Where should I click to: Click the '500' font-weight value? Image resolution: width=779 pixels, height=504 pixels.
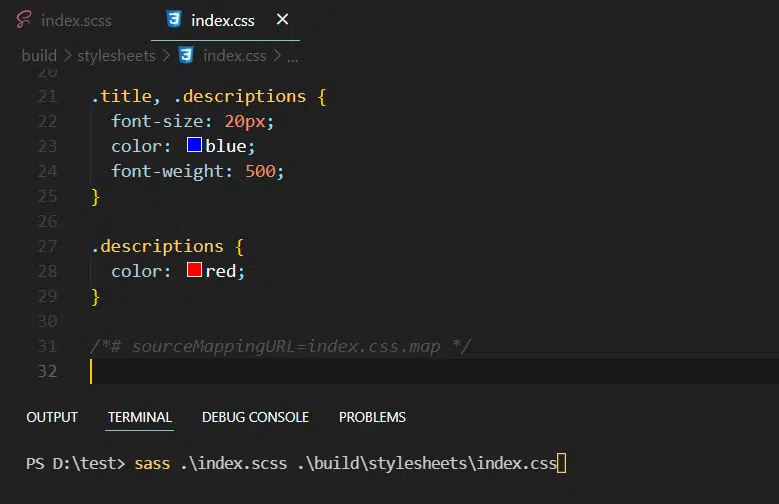point(260,171)
